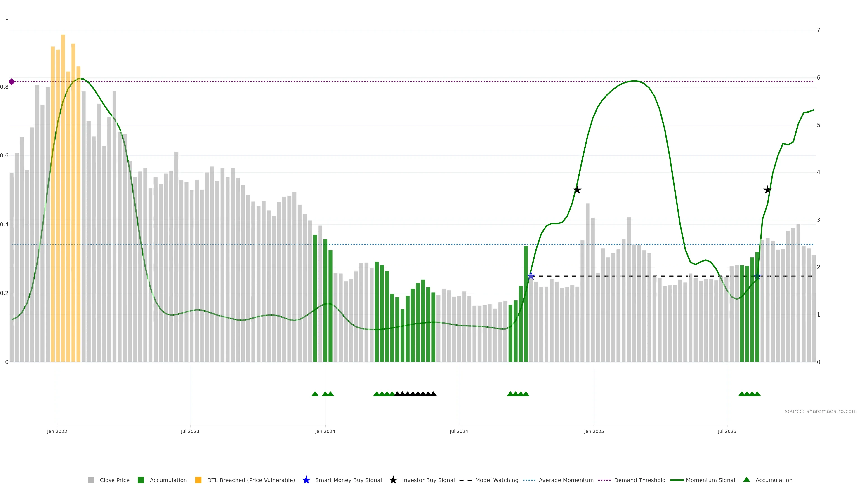Click the blue star icon in legend
The image size is (868, 488).
(306, 480)
